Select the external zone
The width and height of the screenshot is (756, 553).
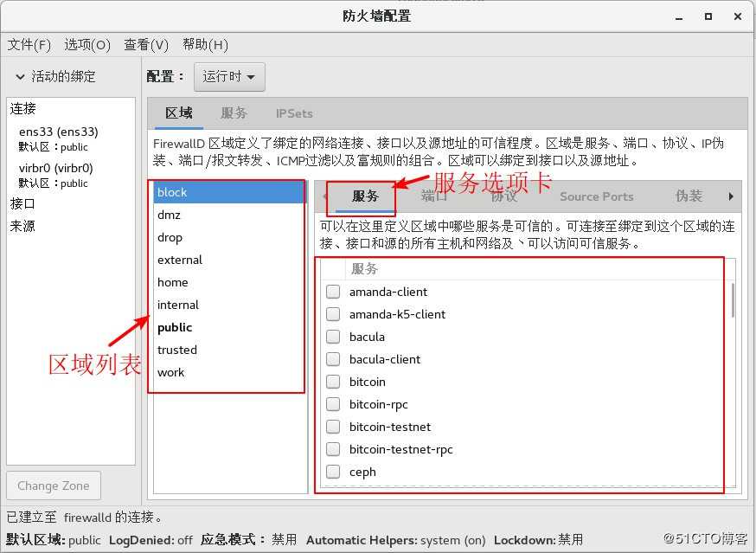[229, 260]
